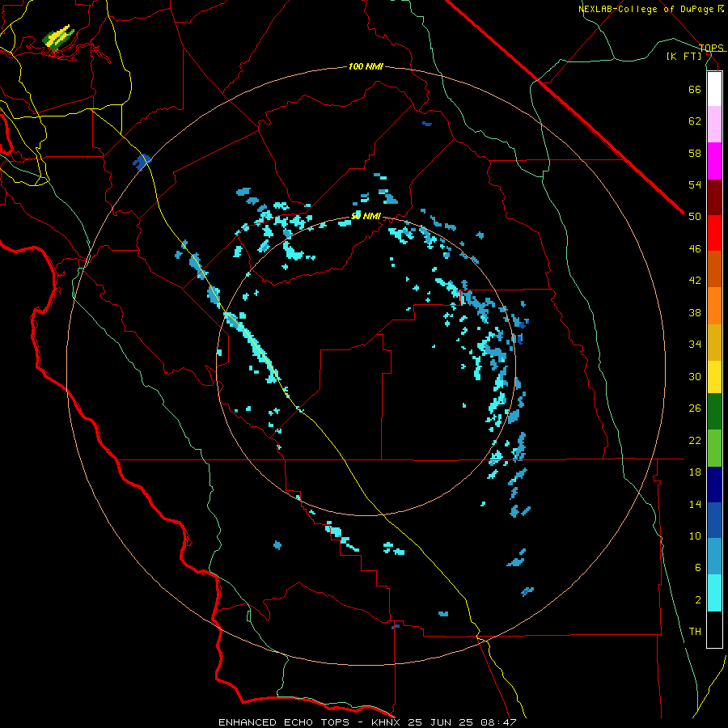Click the 100 NMI range ring label

(366, 67)
